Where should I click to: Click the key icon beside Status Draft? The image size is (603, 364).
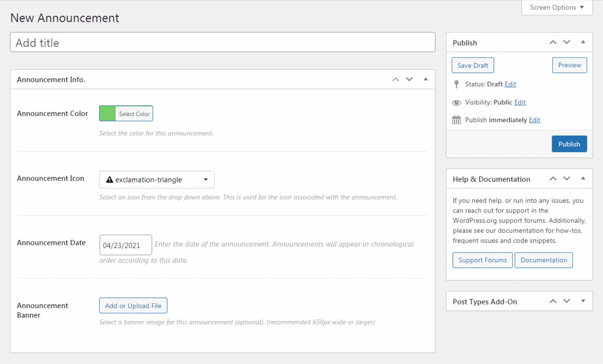456,84
